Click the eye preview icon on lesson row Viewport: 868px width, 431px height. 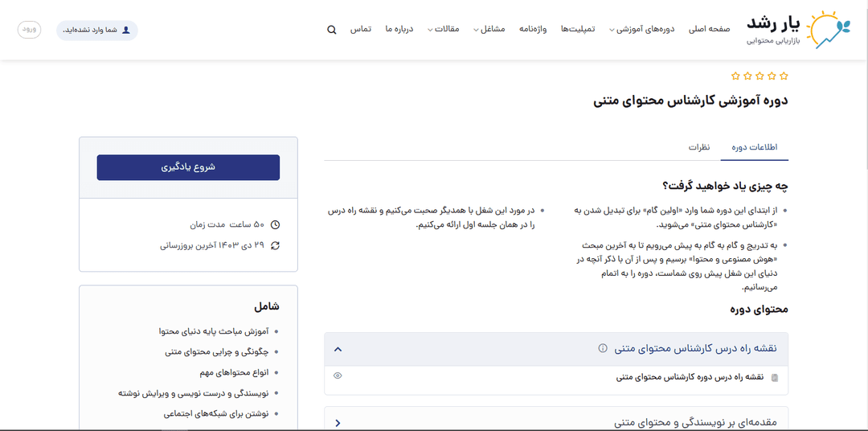[x=338, y=376]
